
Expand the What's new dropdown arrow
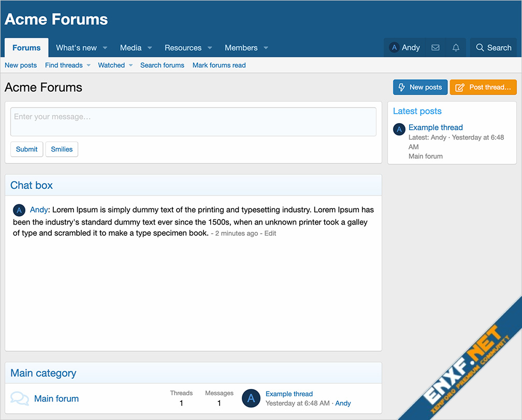point(105,48)
